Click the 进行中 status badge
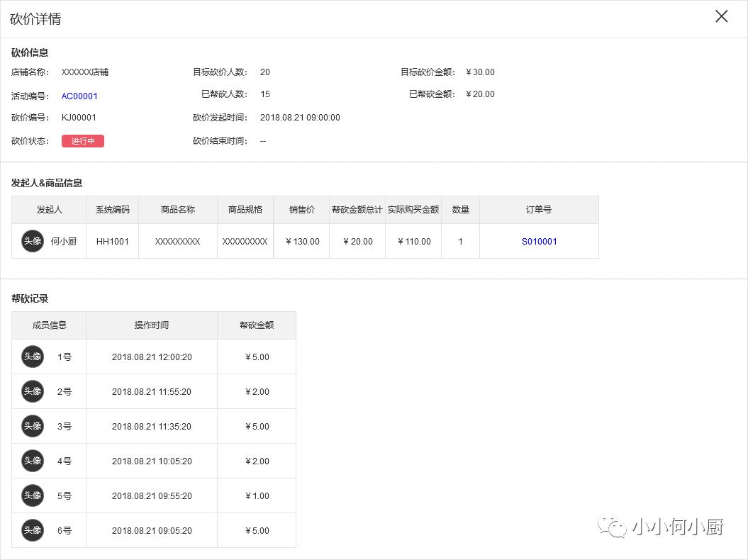Viewport: 748px width, 560px height. pos(83,141)
